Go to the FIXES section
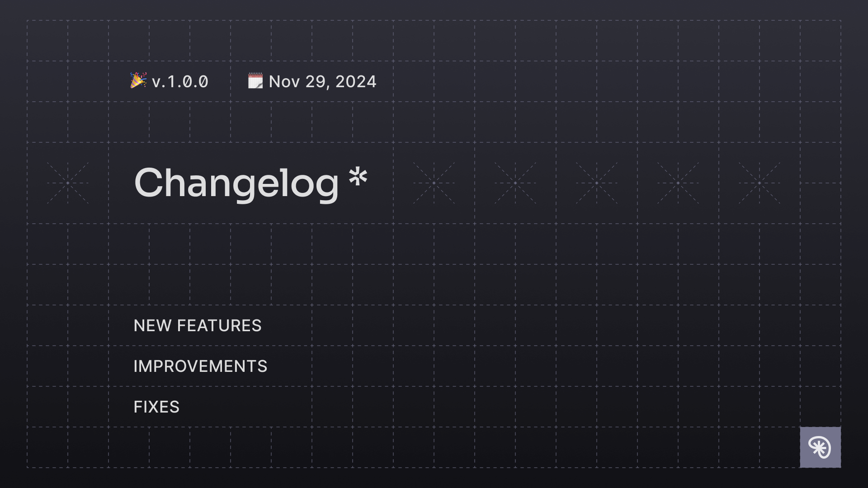This screenshot has width=868, height=488. click(x=156, y=407)
